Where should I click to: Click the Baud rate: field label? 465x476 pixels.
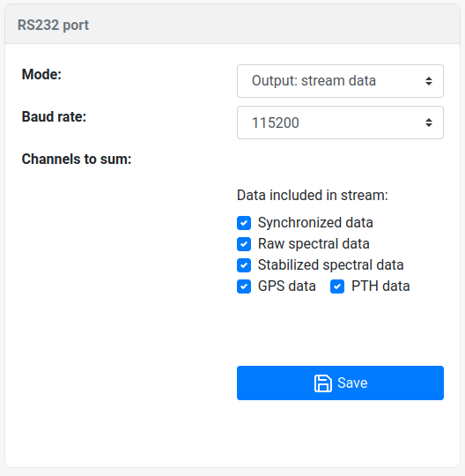54,116
